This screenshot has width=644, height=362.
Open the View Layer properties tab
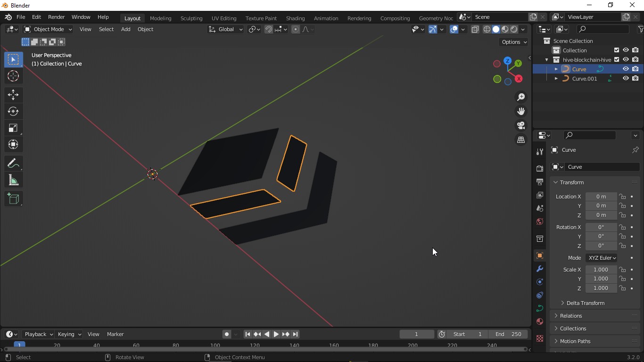pos(540,195)
